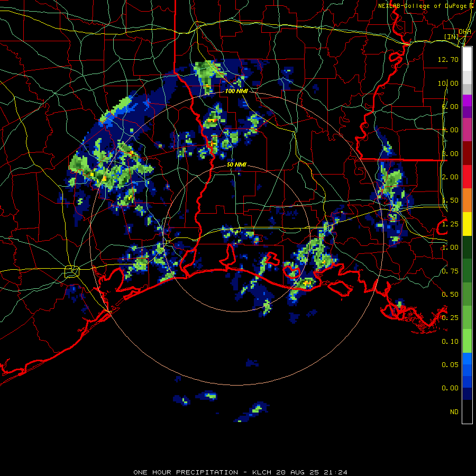
Task: Select the pink legend color swatch
Action: 467,130
